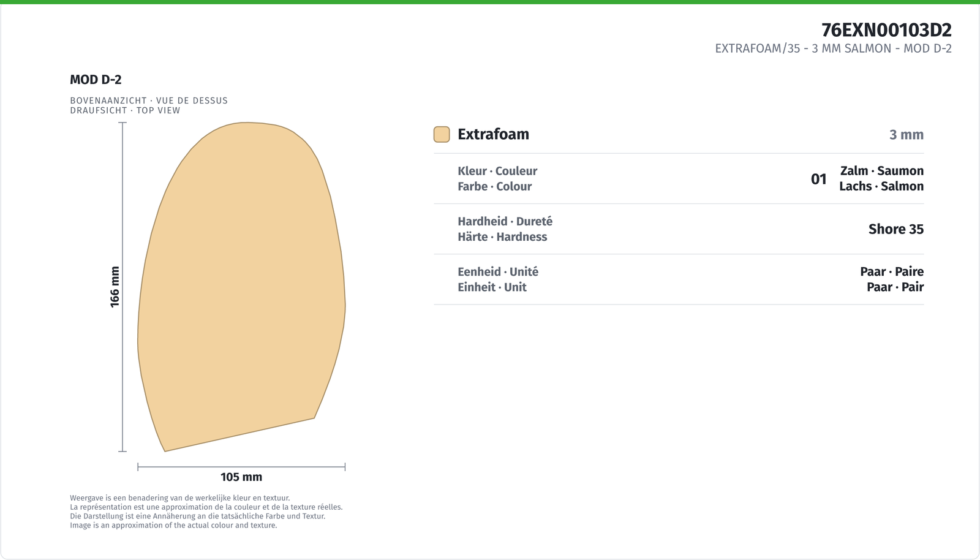Screen dimensions: 980x560
Task: Click the MOD D-2 heading
Action: (96, 80)
